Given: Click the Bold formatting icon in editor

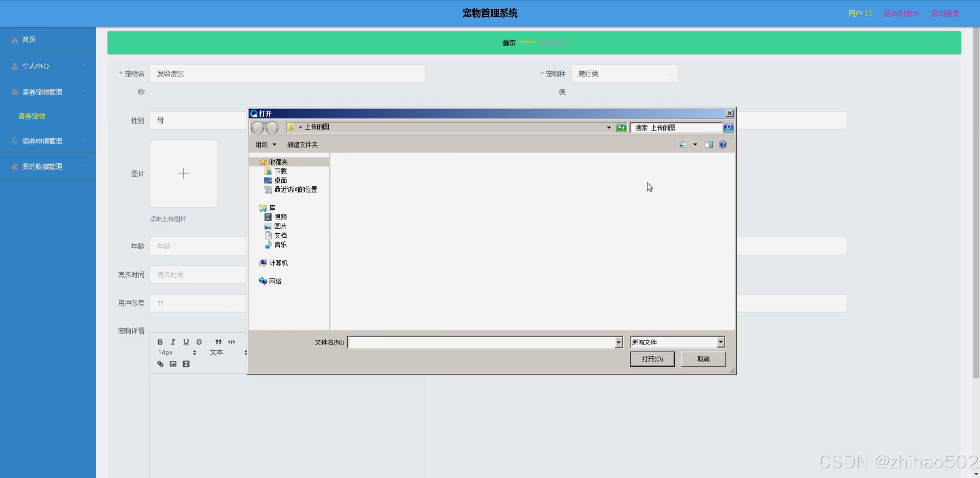Looking at the screenshot, I should tap(160, 342).
